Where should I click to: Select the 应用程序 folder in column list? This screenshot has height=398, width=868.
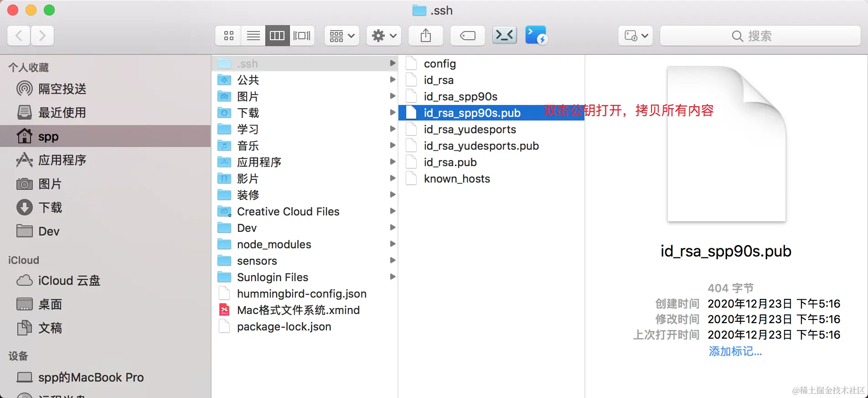pos(305,162)
